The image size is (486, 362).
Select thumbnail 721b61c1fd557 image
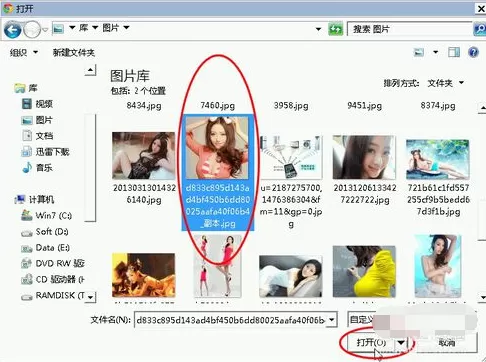click(x=438, y=159)
